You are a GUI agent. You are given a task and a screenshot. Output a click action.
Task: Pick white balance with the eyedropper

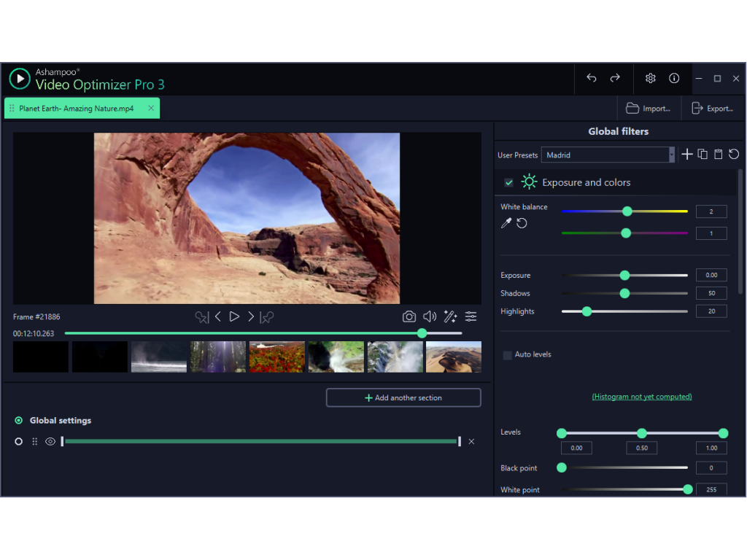pyautogui.click(x=506, y=223)
